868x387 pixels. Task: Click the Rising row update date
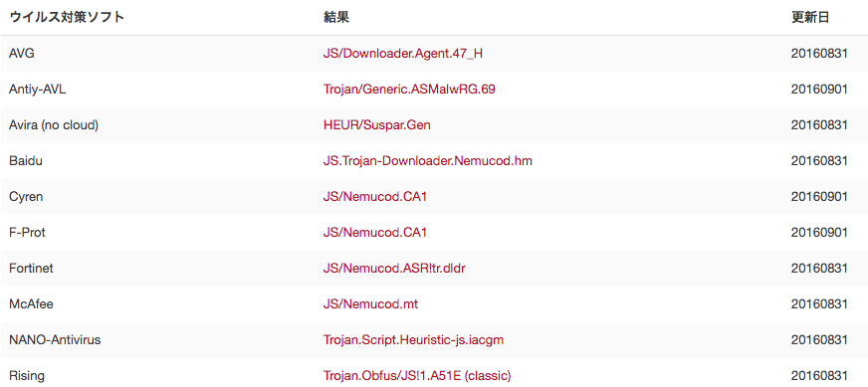819,376
